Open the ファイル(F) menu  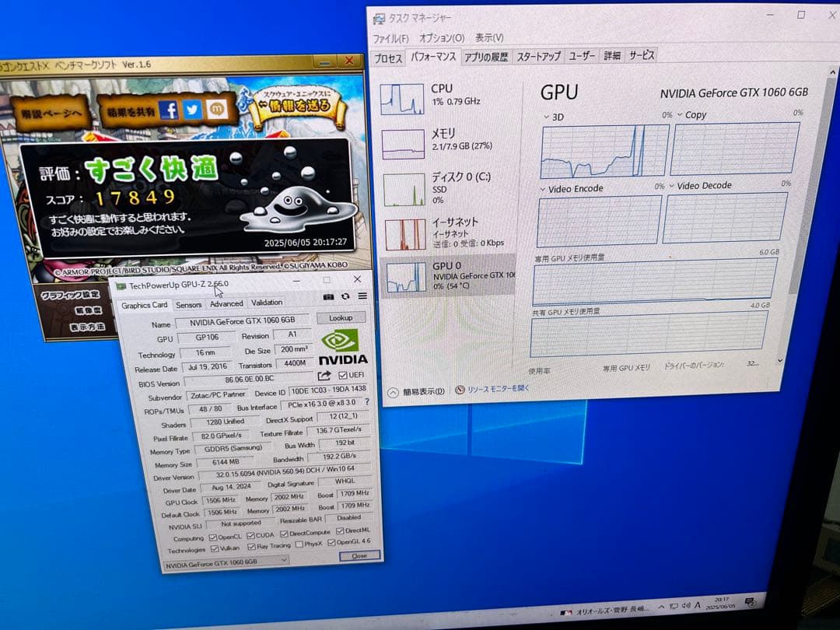[x=390, y=39]
